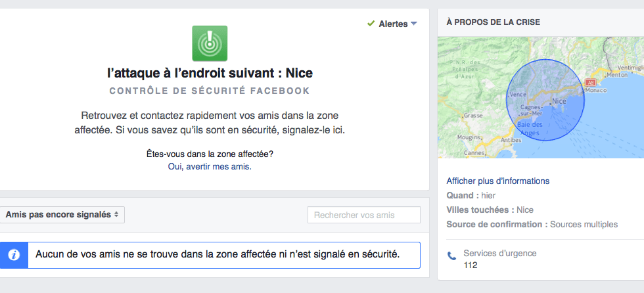Click the attack location heading for Nice
Screen dimensions: 644x293
pos(210,73)
